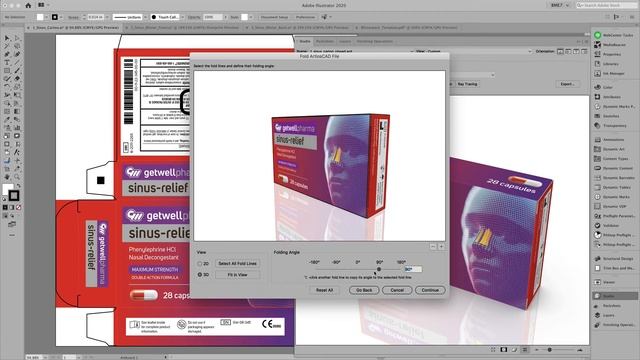This screenshot has height=360, width=640.
Task: Open the Libraries panel icon
Action: [598, 64]
